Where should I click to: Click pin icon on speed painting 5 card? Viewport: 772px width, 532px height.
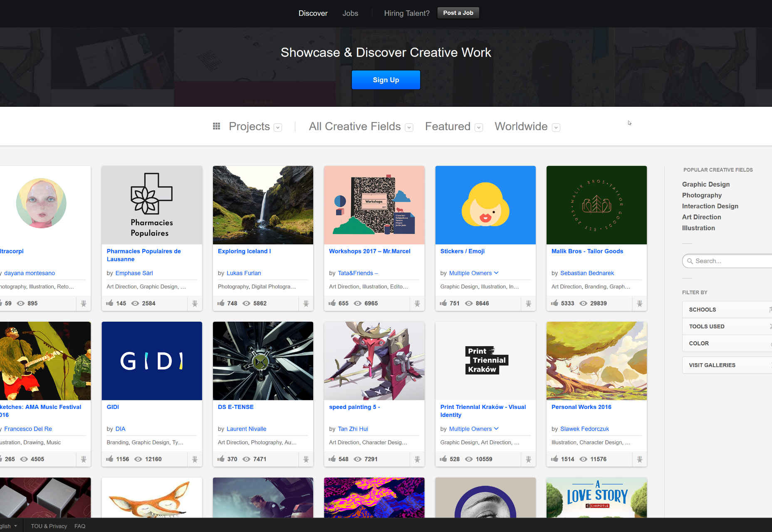417,459
